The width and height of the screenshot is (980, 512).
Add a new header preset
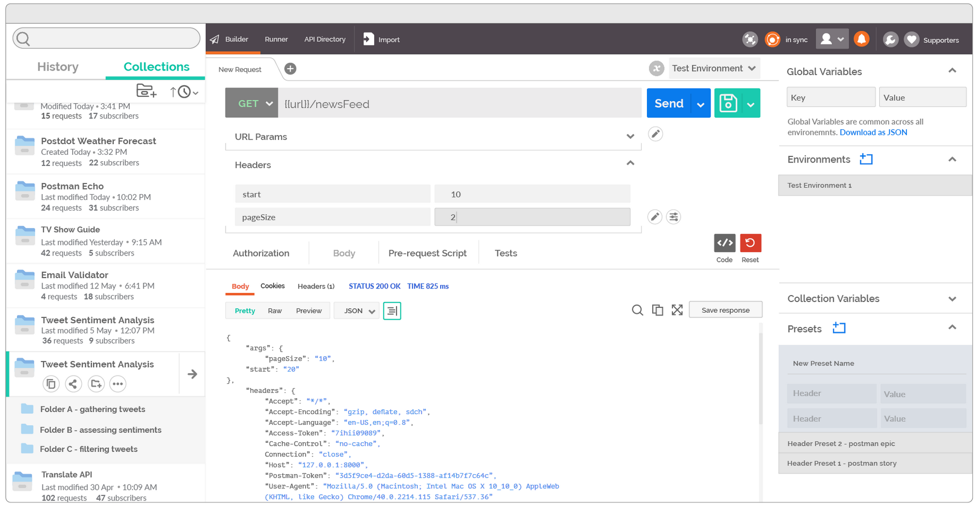839,328
